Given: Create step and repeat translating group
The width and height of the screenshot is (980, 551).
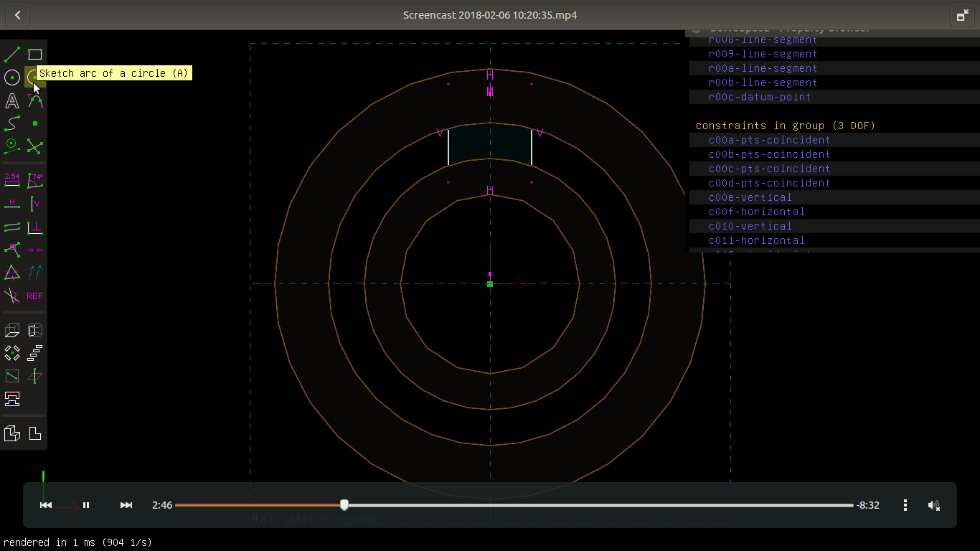Looking at the screenshot, I should pyautogui.click(x=35, y=353).
